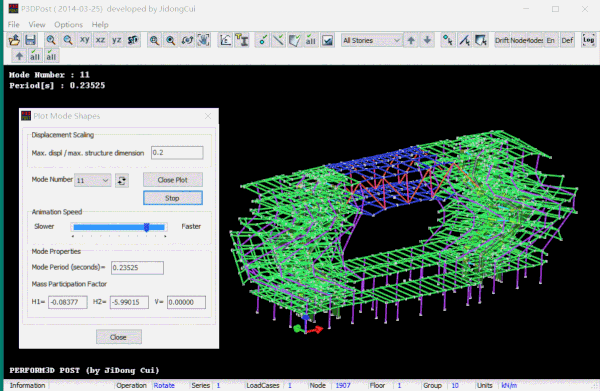This screenshot has height=391, width=600.
Task: Toggle show all elements in top toolbar
Action: point(311,40)
